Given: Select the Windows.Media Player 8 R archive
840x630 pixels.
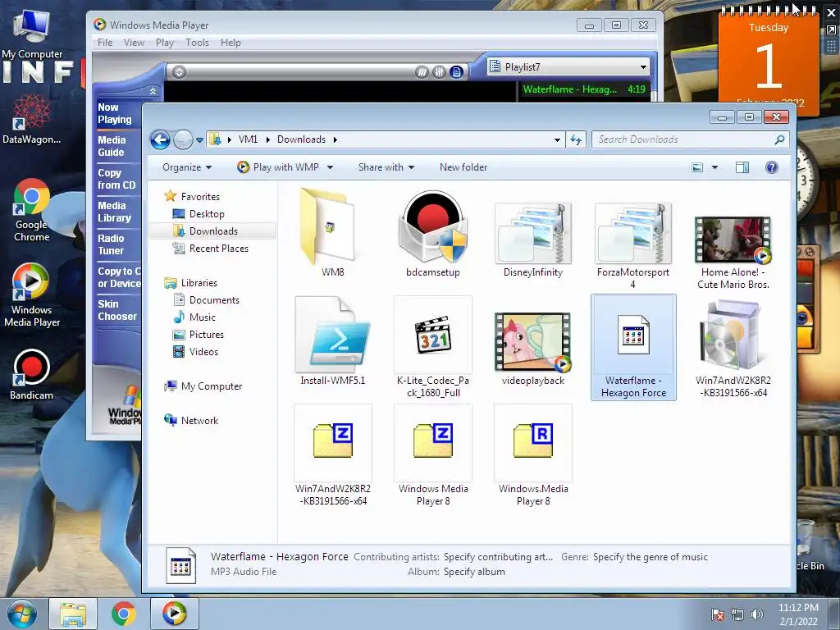Looking at the screenshot, I should [533, 455].
